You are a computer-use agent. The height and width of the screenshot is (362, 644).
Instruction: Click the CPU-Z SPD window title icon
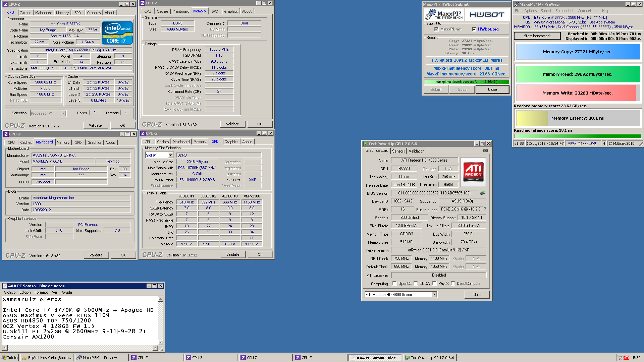tap(143, 133)
